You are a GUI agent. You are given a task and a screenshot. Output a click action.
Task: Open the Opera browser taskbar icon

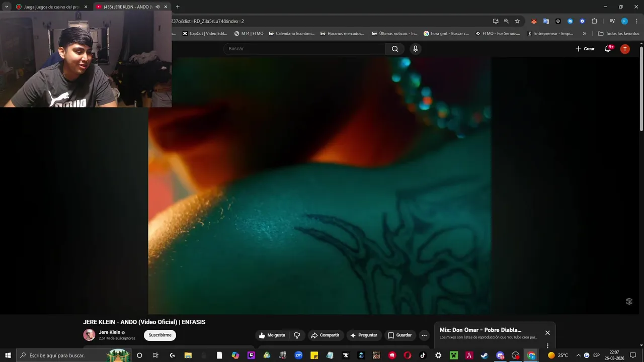(407, 355)
